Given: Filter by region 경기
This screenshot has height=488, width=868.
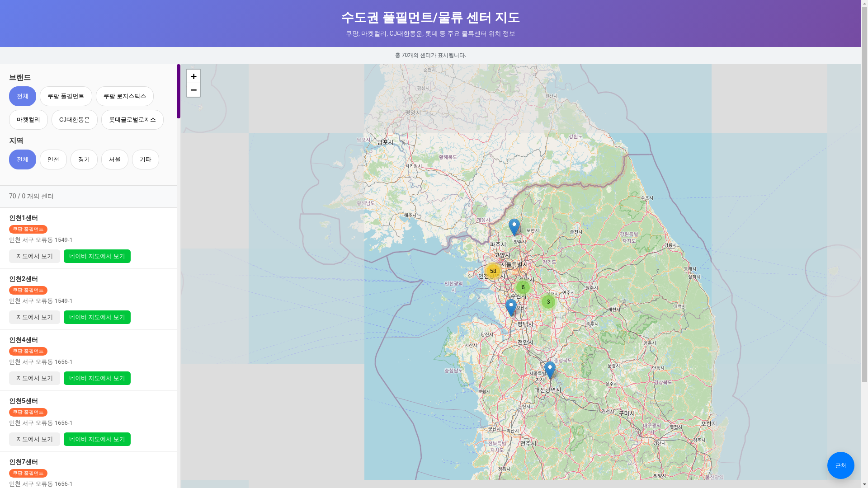Looking at the screenshot, I should pos(84,160).
